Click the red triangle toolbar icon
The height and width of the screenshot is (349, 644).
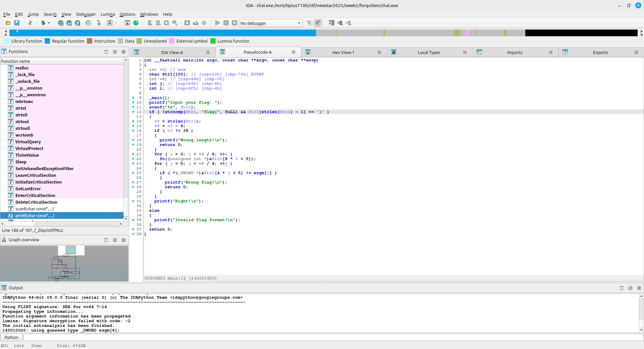click(x=127, y=23)
